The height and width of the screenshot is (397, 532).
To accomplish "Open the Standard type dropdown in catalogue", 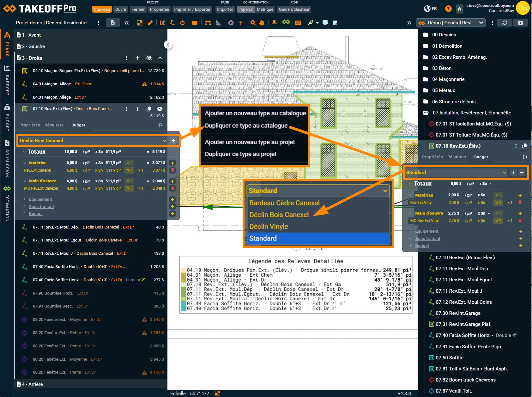I will pos(456,173).
